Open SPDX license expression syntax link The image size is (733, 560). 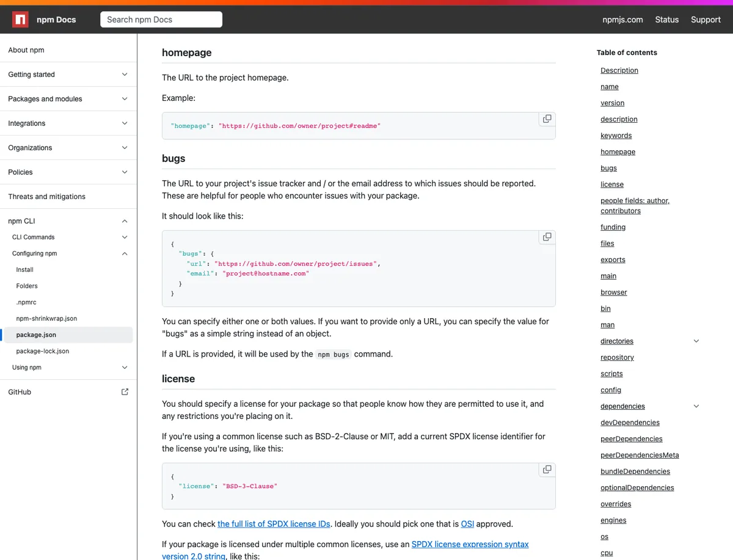point(470,544)
